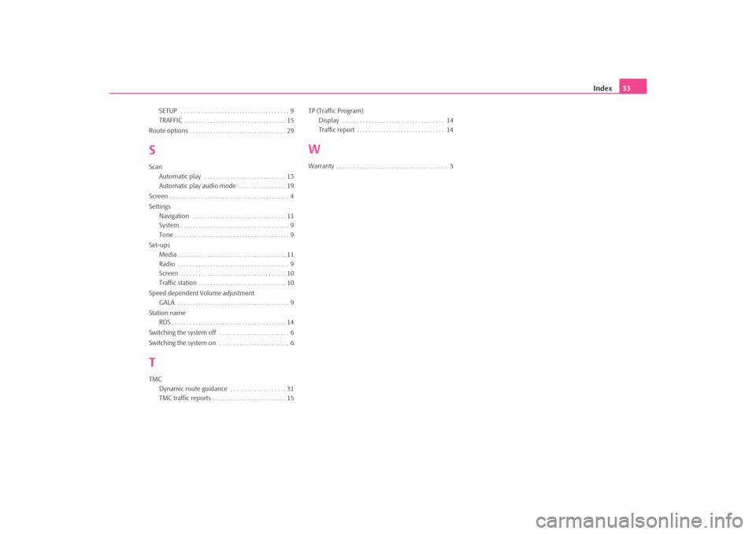The width and height of the screenshot is (756, 534).
Task: Open the Media set-ups entry
Action: (x=167, y=255)
